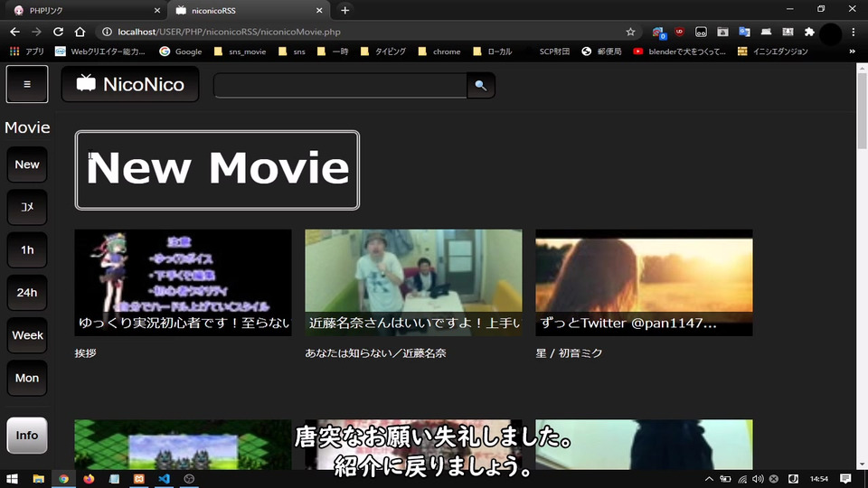
Task: Show hidden system tray icons
Action: (x=709, y=479)
